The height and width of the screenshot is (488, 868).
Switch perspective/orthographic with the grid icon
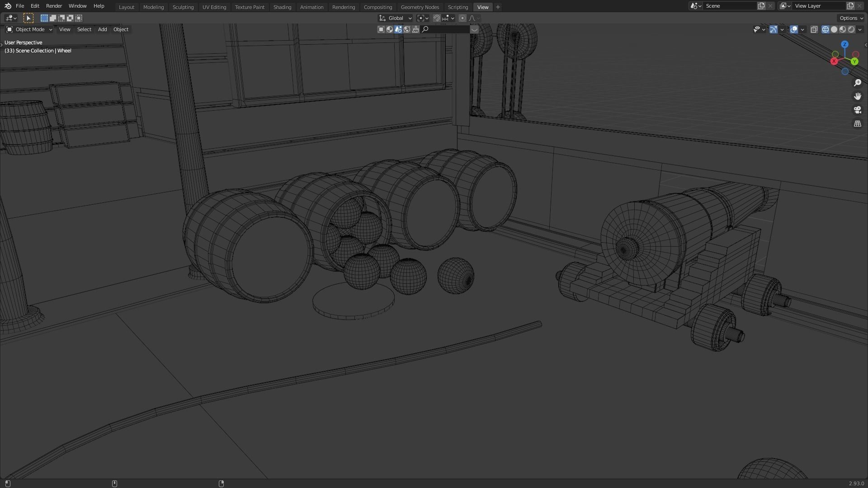click(x=857, y=123)
